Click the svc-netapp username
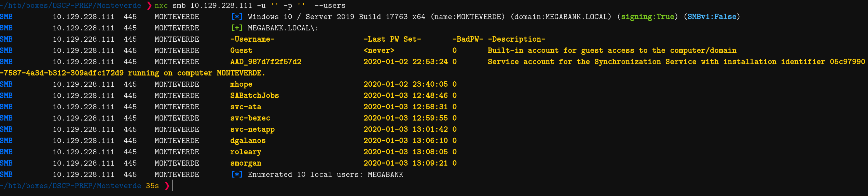This screenshot has width=868, height=196. (252, 129)
